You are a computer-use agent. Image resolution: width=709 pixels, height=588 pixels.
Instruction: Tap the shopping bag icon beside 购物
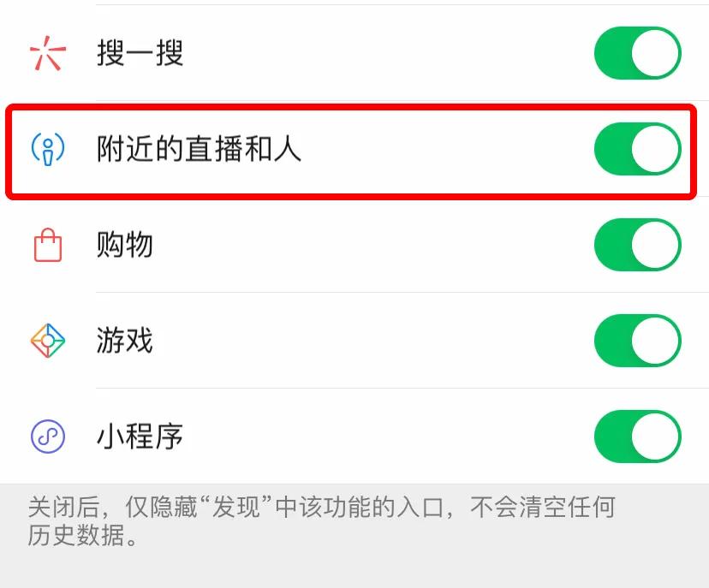pos(49,245)
